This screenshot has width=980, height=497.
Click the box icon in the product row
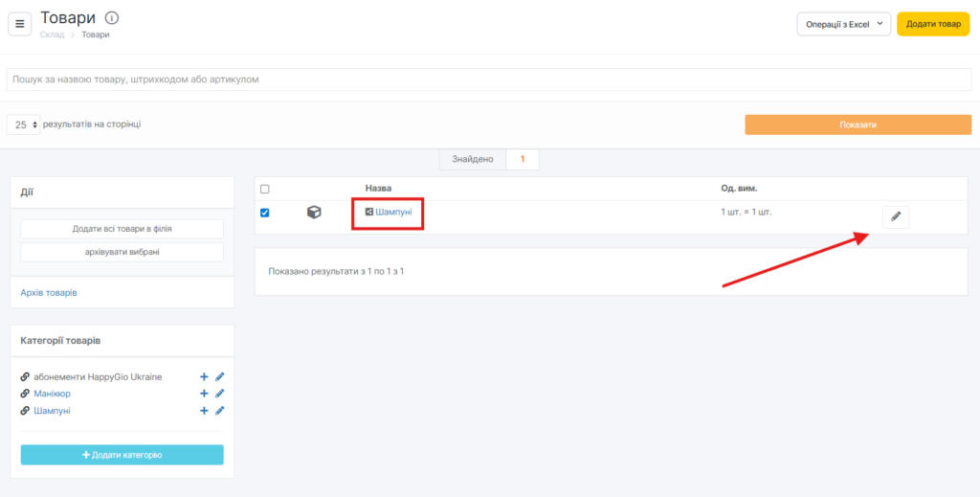click(x=314, y=213)
